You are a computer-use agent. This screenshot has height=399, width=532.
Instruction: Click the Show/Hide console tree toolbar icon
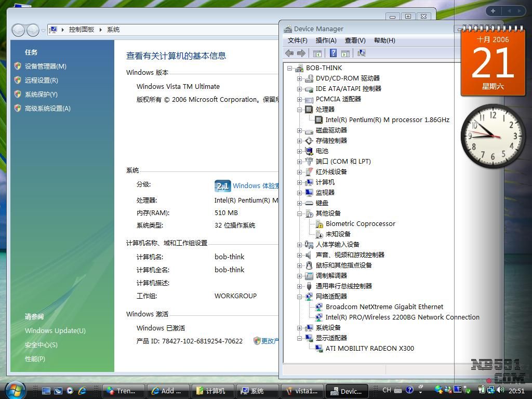317,53
